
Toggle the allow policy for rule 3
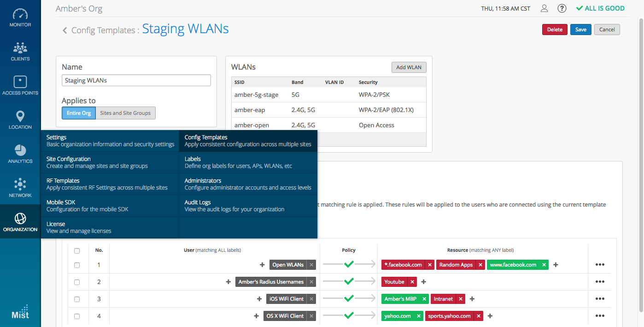pyautogui.click(x=349, y=298)
